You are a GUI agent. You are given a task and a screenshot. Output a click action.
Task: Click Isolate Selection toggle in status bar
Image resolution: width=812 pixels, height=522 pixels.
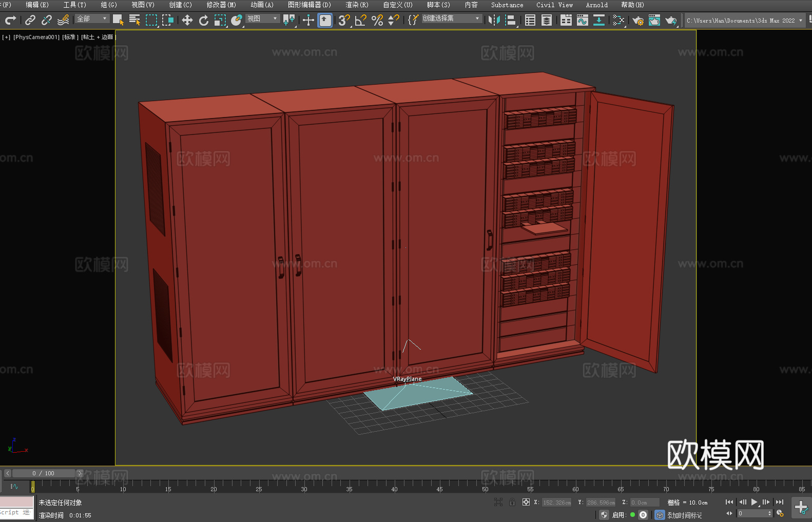point(498,502)
